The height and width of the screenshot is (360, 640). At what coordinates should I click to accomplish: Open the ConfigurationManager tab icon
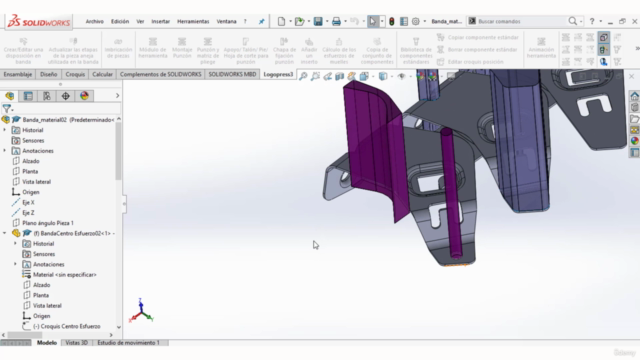click(x=47, y=96)
